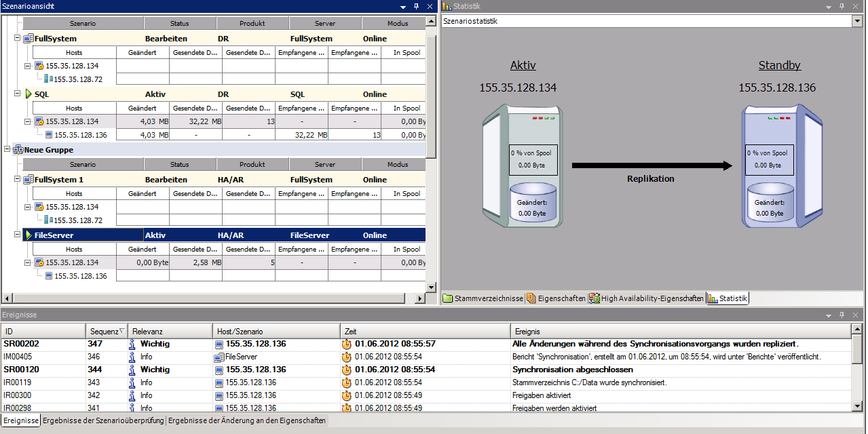Click the FullSystem 1 scenario icon
Viewport: 868px width, 434px height.
coord(29,180)
